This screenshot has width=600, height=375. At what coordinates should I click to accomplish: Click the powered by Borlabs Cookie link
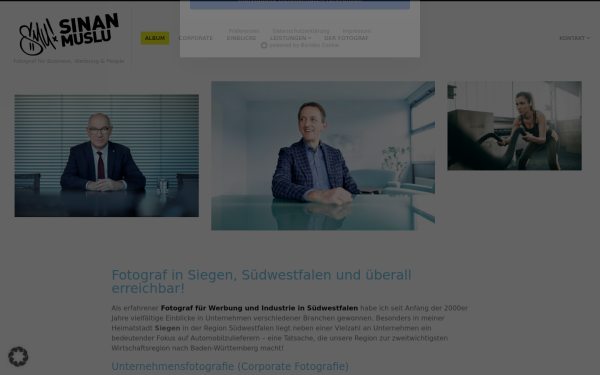point(300,45)
